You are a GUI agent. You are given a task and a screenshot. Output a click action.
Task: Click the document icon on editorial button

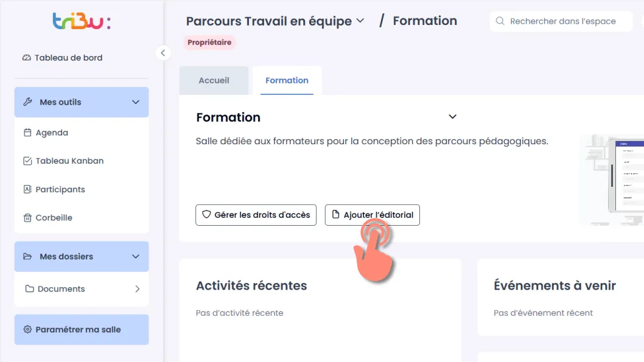[x=335, y=214]
